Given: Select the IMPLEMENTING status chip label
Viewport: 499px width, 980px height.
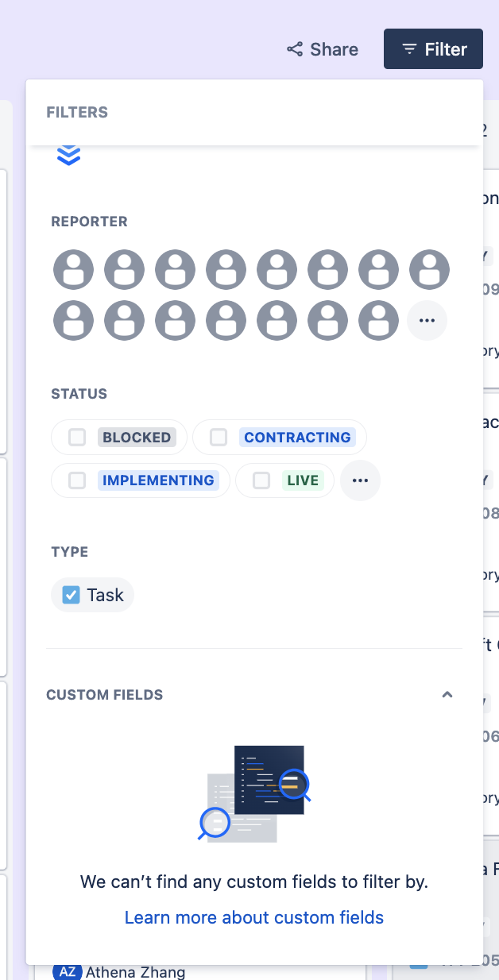Looking at the screenshot, I should coord(158,480).
